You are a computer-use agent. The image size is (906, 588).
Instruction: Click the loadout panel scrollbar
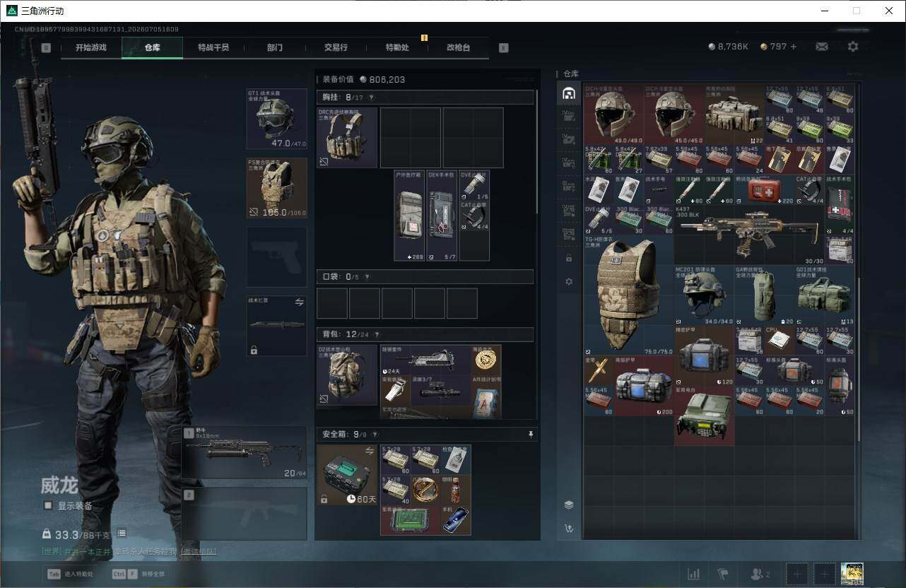537,152
